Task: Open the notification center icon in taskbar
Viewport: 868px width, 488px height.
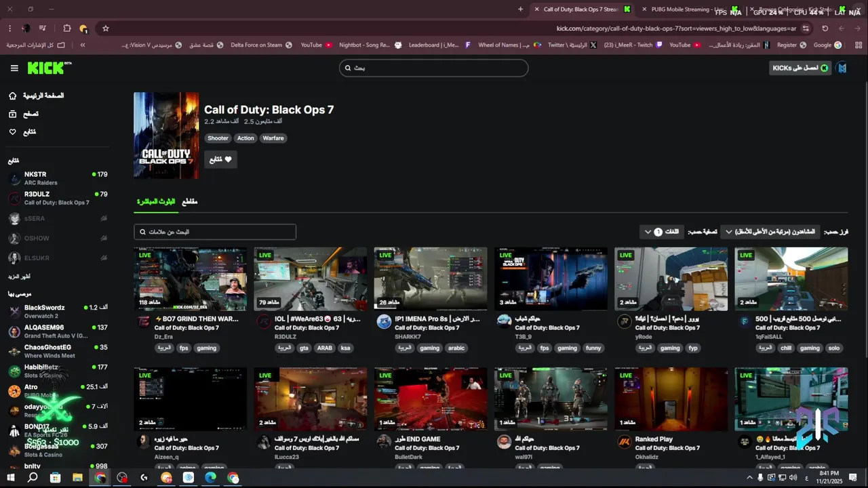Action: point(853,477)
